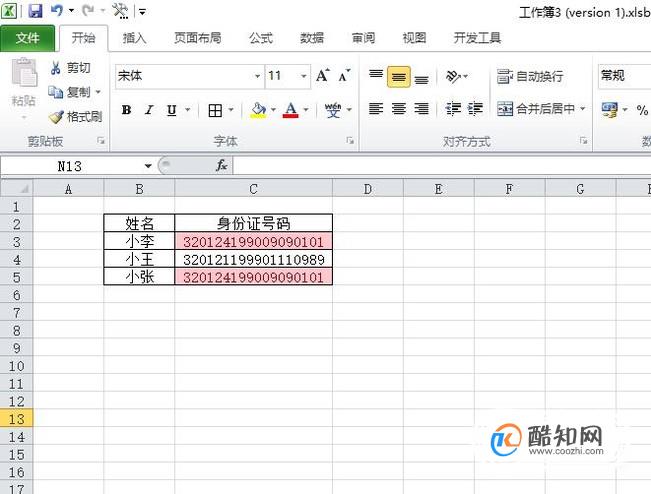The width and height of the screenshot is (651, 494).
Task: Click the 粘贴 (Paste) clipboard icon
Action: (24, 73)
